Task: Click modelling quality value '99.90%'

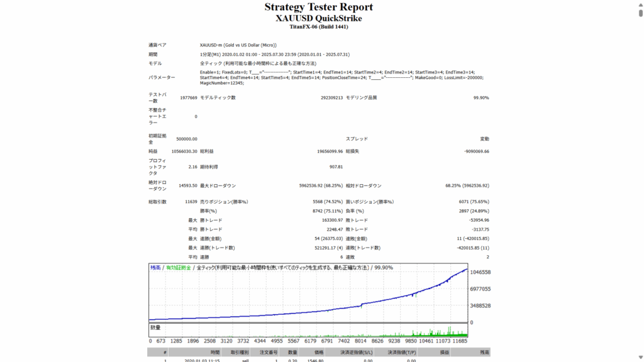Action: coord(481,97)
